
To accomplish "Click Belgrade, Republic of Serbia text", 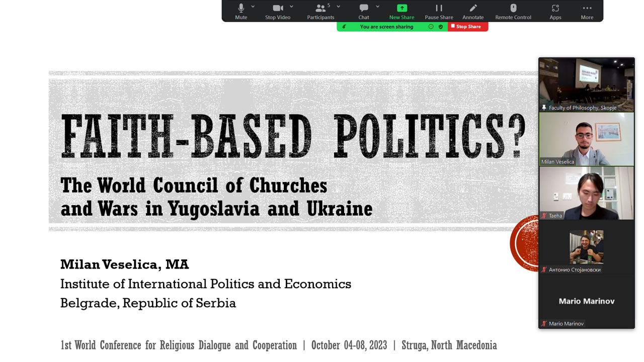I will [x=148, y=303].
